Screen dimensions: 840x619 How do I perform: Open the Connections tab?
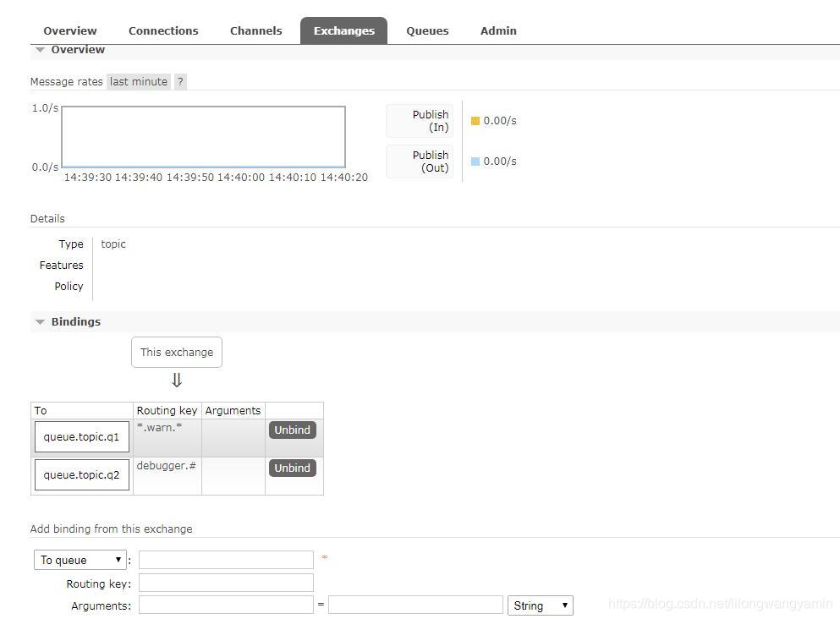pyautogui.click(x=163, y=30)
